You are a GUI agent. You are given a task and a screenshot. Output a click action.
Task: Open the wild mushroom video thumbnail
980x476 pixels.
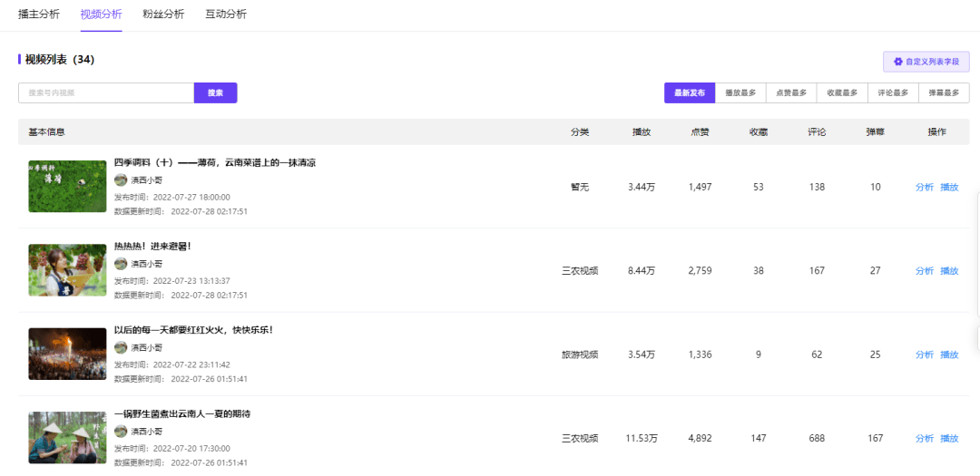[x=67, y=437]
